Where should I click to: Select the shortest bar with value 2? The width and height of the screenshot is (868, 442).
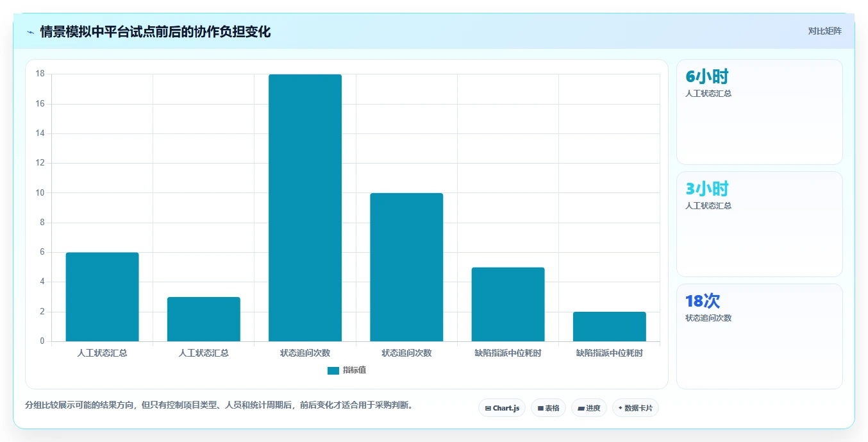click(x=610, y=327)
